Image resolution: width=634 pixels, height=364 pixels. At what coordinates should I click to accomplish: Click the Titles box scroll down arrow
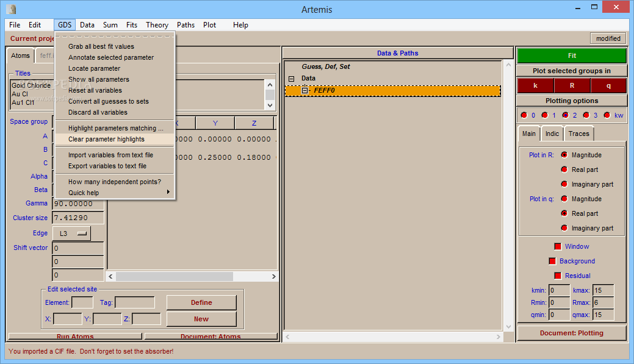(x=270, y=105)
